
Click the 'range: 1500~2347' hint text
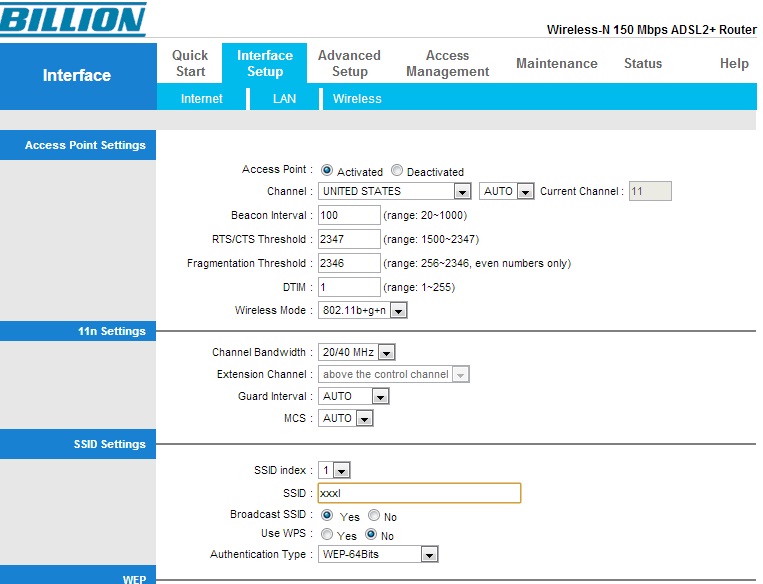(431, 239)
